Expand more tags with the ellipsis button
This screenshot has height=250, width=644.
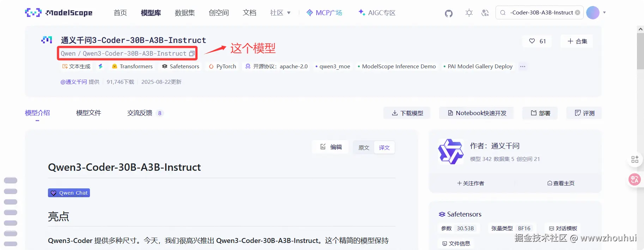click(x=523, y=66)
